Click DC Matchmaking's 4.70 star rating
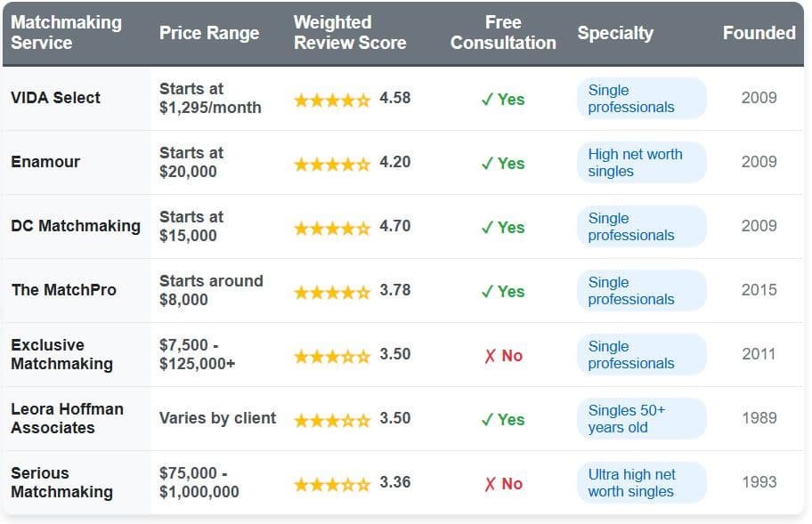812x524 pixels. click(x=332, y=228)
